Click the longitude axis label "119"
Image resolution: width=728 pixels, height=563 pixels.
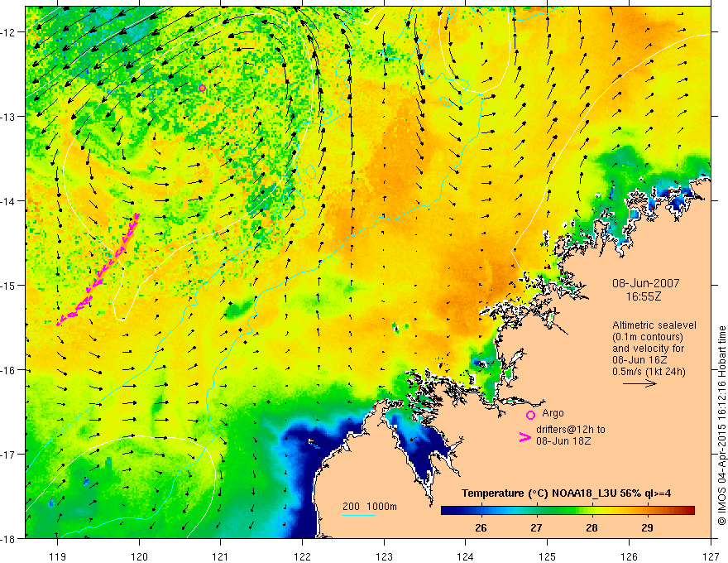coord(58,556)
